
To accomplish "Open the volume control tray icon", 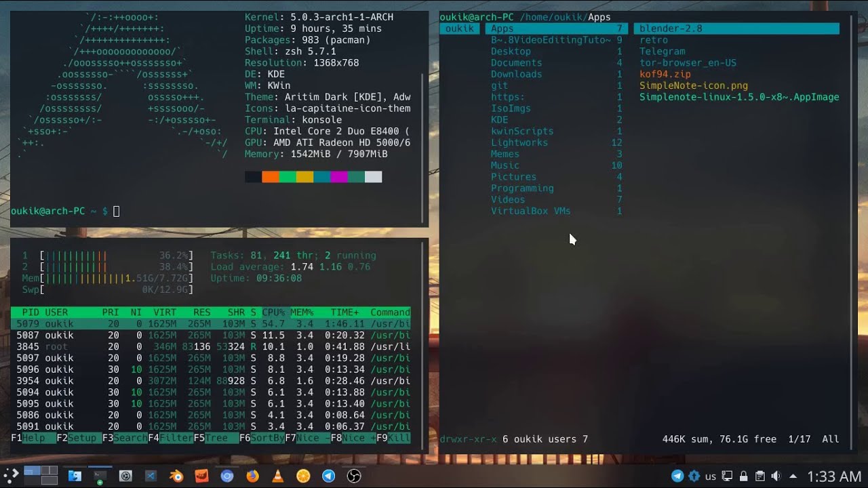I will 776,476.
